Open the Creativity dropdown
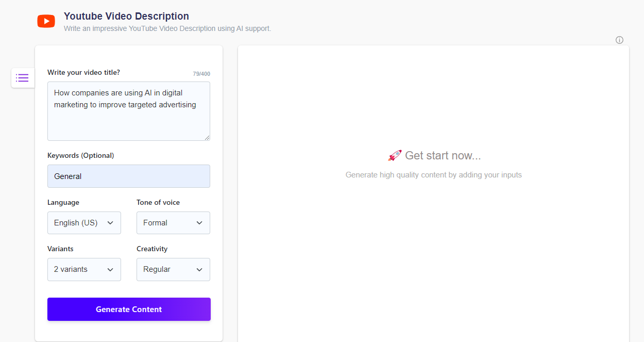Screen dimensions: 644x342 point(173,269)
